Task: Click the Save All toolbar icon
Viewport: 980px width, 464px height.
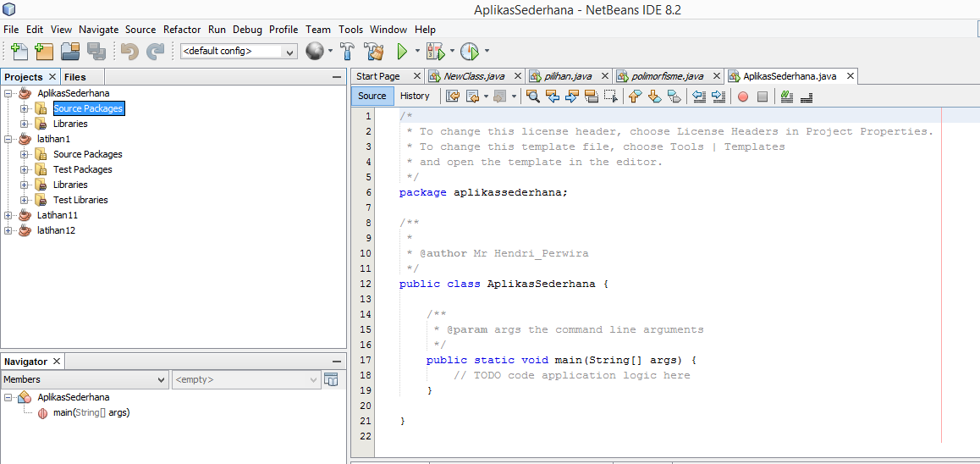Action: [96, 52]
